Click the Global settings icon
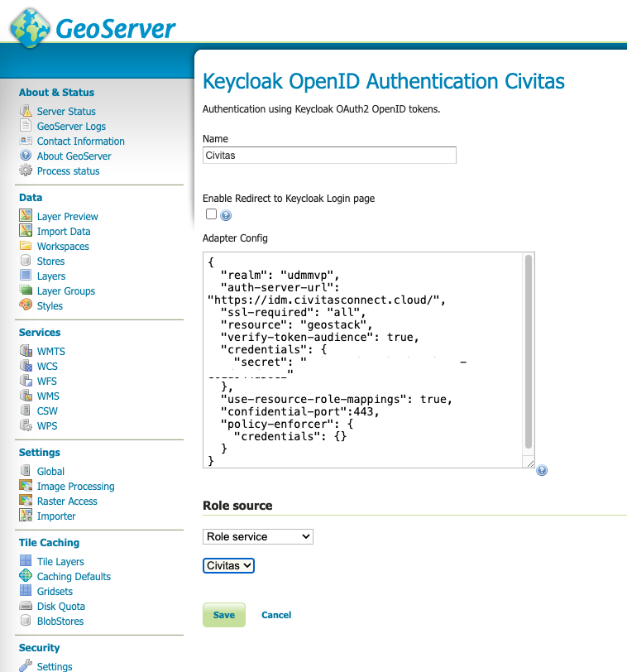The image size is (627, 672). (x=26, y=471)
